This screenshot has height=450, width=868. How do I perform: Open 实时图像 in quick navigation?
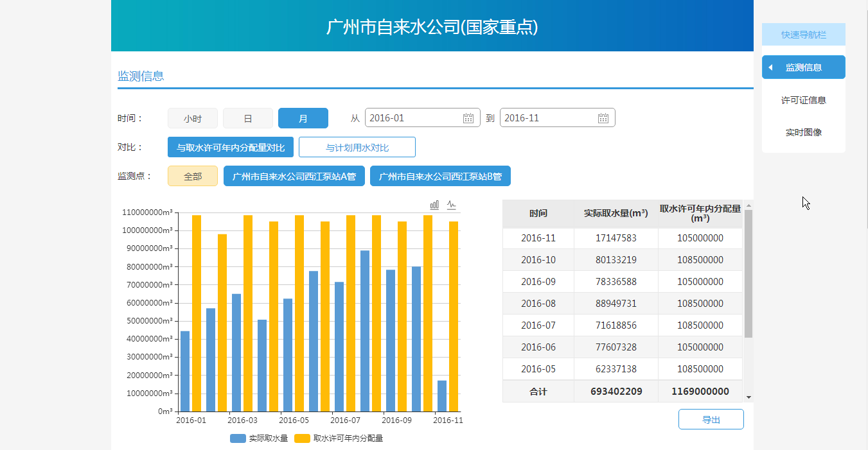(804, 133)
